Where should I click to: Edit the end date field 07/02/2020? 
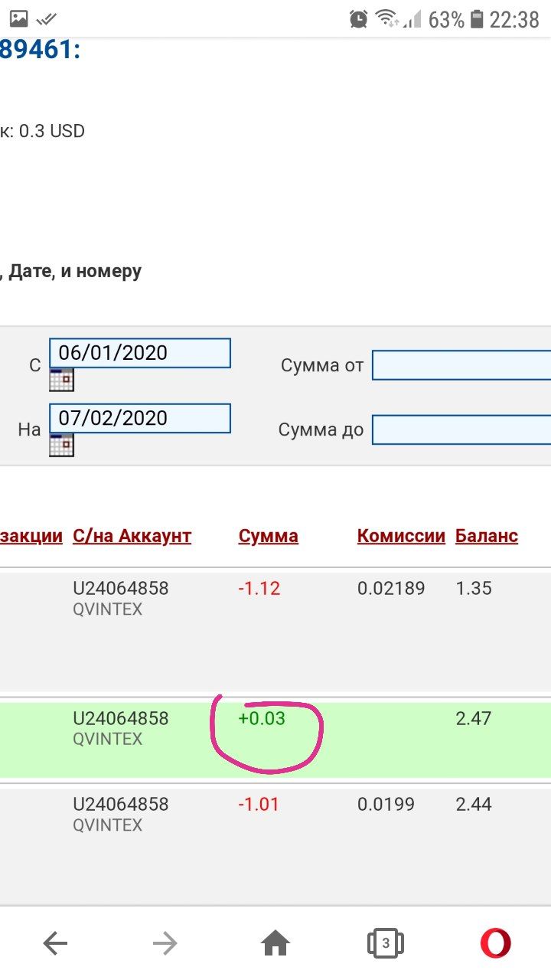(x=140, y=418)
